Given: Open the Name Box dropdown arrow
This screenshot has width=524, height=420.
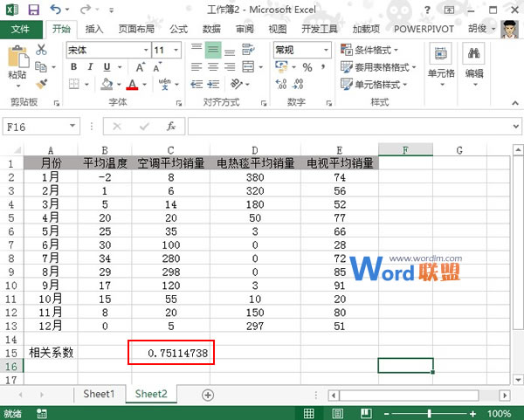Looking at the screenshot, I should click(x=72, y=127).
